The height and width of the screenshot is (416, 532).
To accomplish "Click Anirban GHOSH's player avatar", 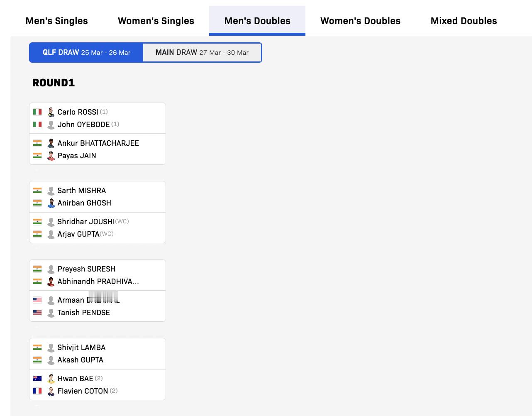I will (51, 203).
